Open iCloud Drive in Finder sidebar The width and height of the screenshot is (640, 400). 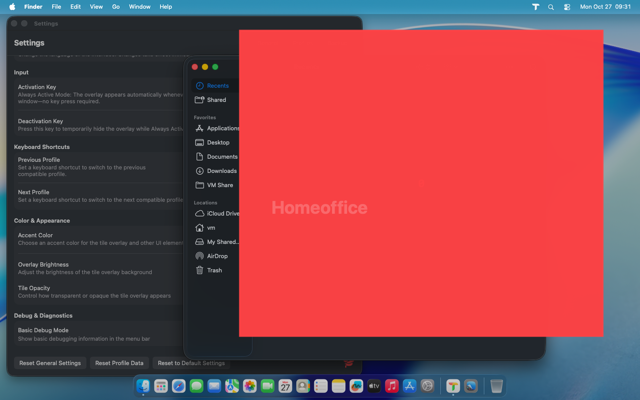click(216, 213)
